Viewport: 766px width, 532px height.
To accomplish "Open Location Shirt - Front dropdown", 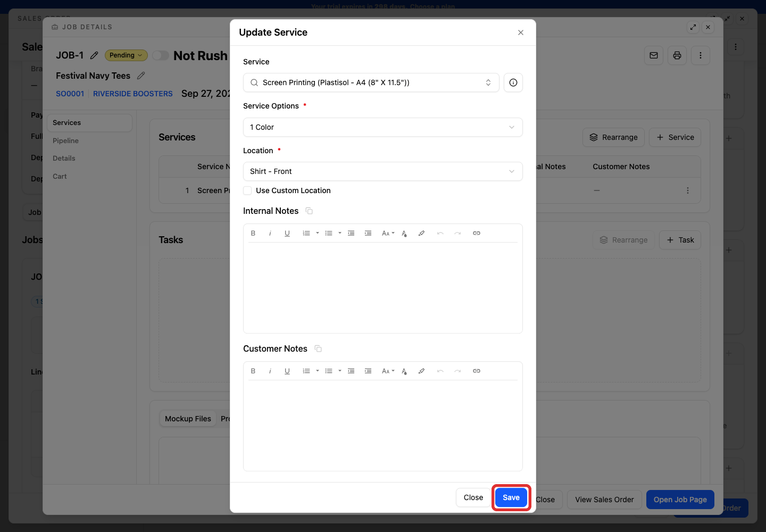I will point(383,171).
